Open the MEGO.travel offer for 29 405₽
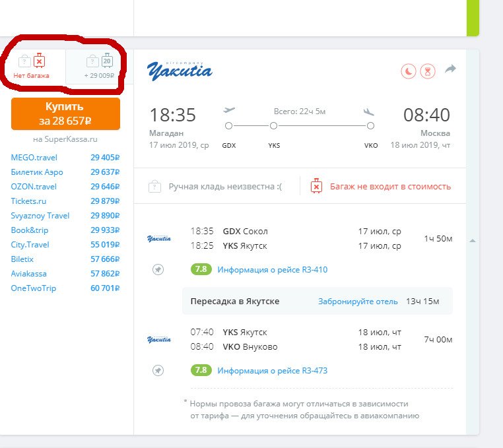The image size is (503, 448). 65,158
